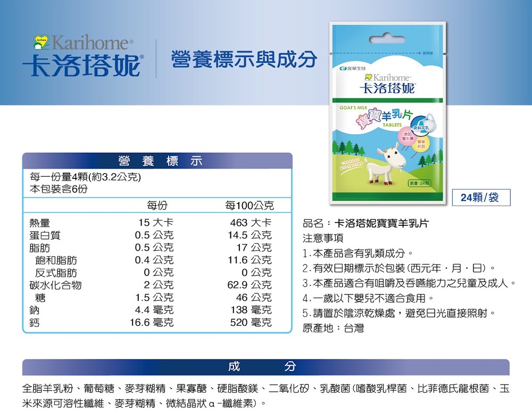Click the 138 毫克 sodium value
The width and height of the screenshot is (532, 418).
(251, 310)
